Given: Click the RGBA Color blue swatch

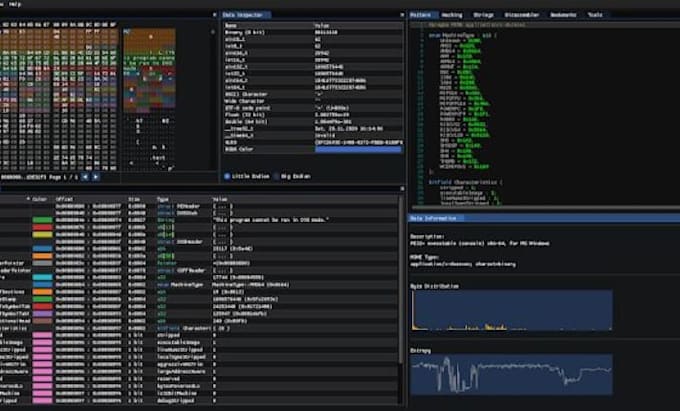Looking at the screenshot, I should [358, 149].
